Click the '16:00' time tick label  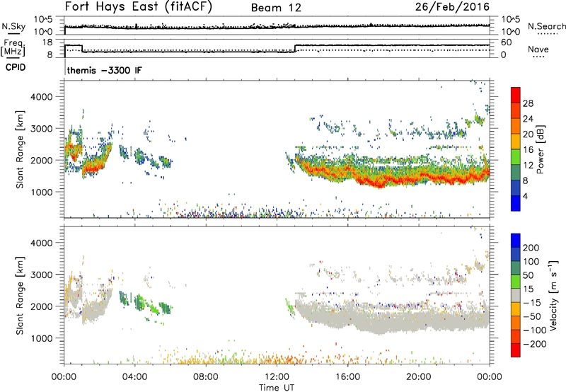(x=347, y=377)
